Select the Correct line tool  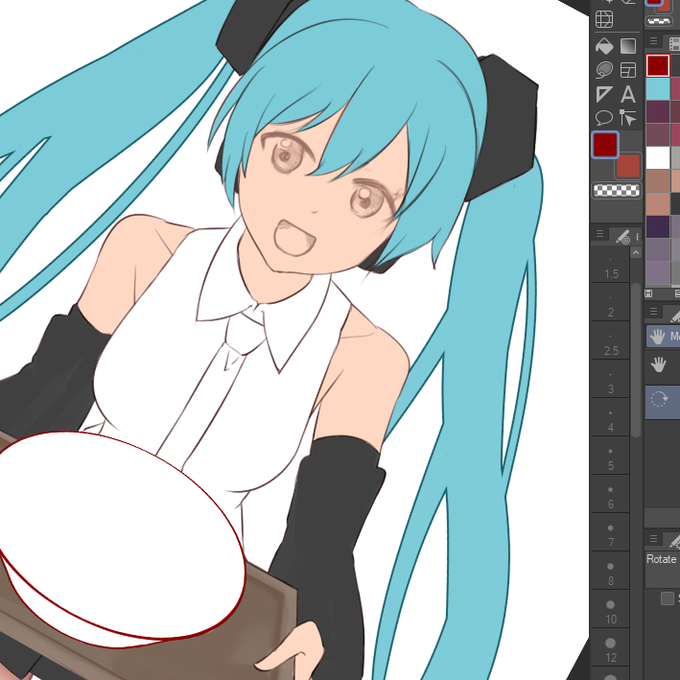[x=628, y=118]
